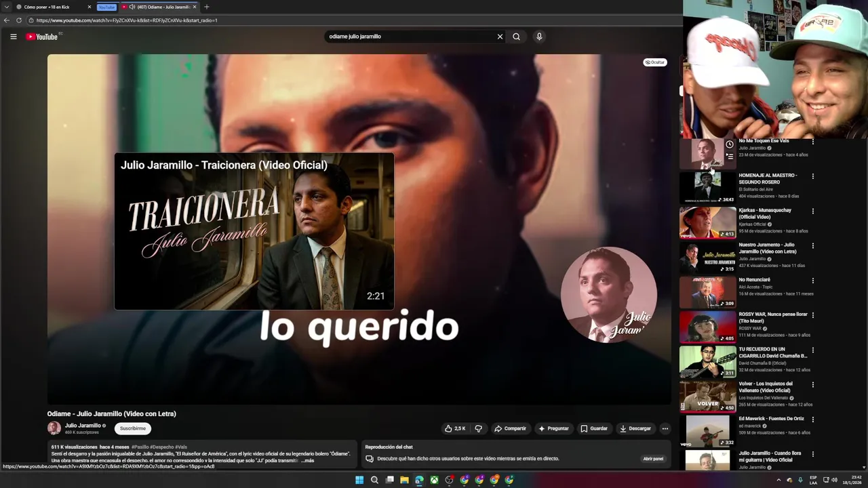Click ESP LAA keyboard language indicator
The height and width of the screenshot is (488, 868).
coord(813,480)
